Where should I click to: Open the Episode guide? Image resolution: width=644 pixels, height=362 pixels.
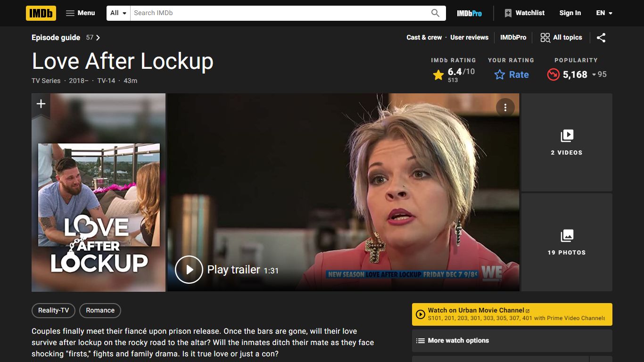point(56,38)
